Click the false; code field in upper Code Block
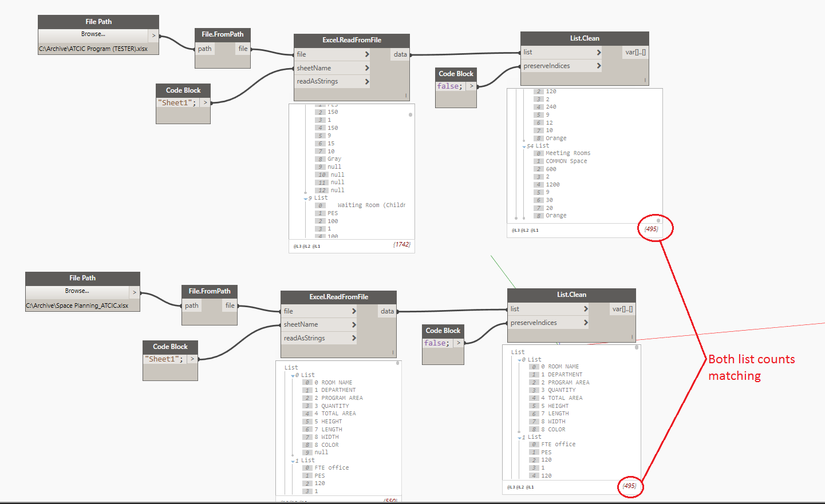825x504 pixels. (x=450, y=86)
